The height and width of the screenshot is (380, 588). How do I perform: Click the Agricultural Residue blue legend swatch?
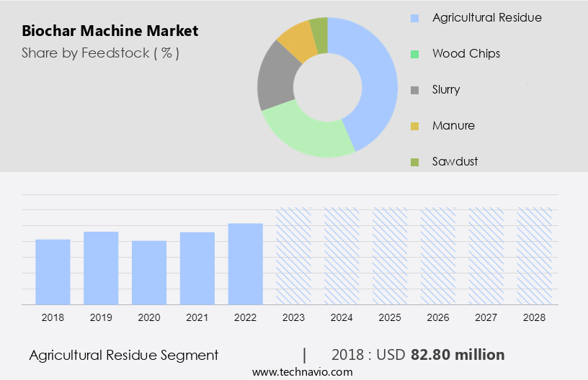coord(414,18)
